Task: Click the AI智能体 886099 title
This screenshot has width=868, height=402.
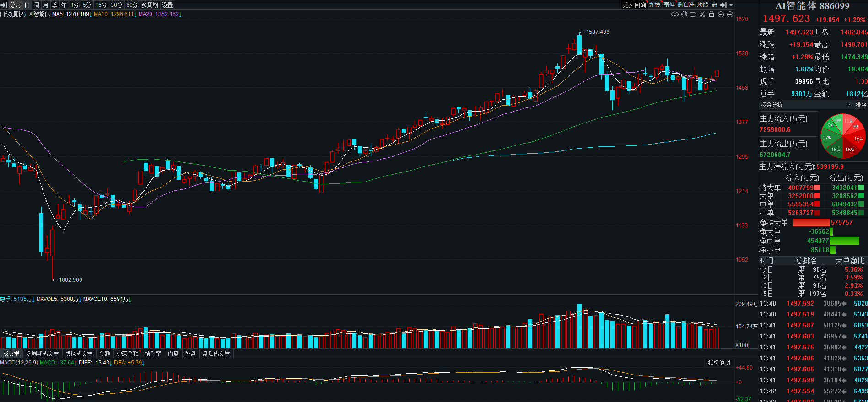Action: tap(812, 6)
